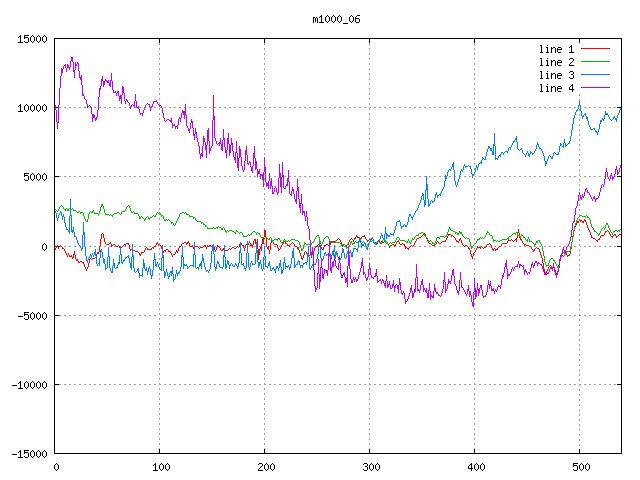Viewport: 640px width, 480px height.
Task: Click the -10000 y-axis tick label
Action: 28,384
